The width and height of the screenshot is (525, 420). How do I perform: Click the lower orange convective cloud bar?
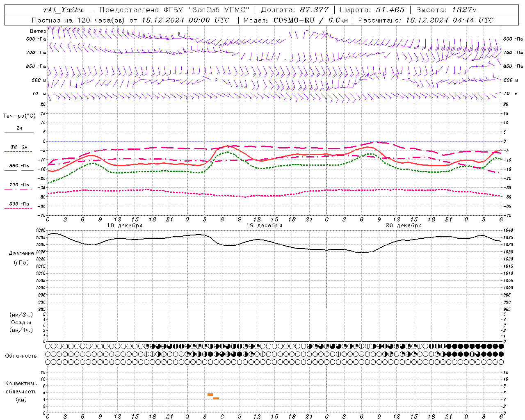[216, 398]
